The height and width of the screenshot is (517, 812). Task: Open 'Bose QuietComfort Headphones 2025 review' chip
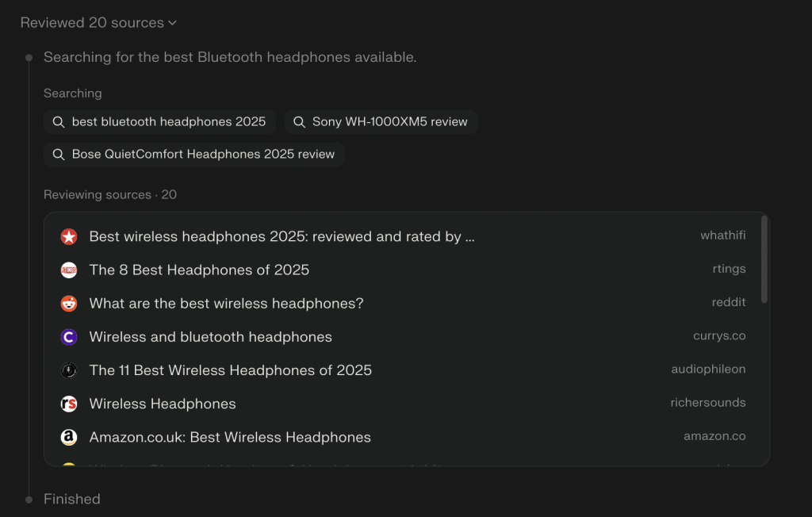pos(194,154)
